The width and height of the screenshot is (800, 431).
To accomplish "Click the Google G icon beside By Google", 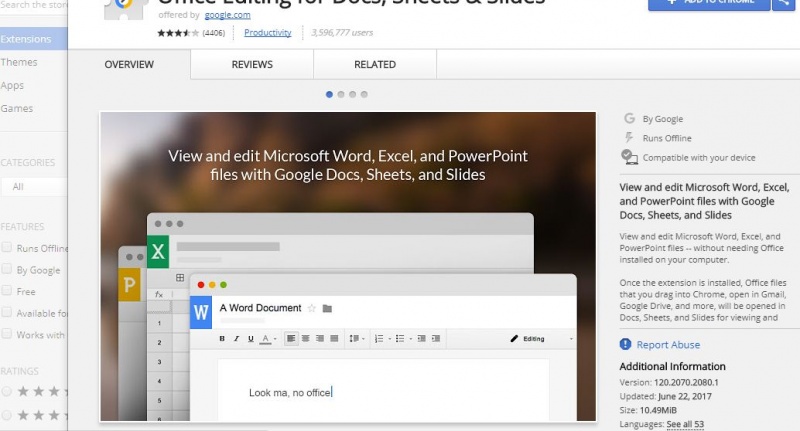I will click(x=630, y=118).
